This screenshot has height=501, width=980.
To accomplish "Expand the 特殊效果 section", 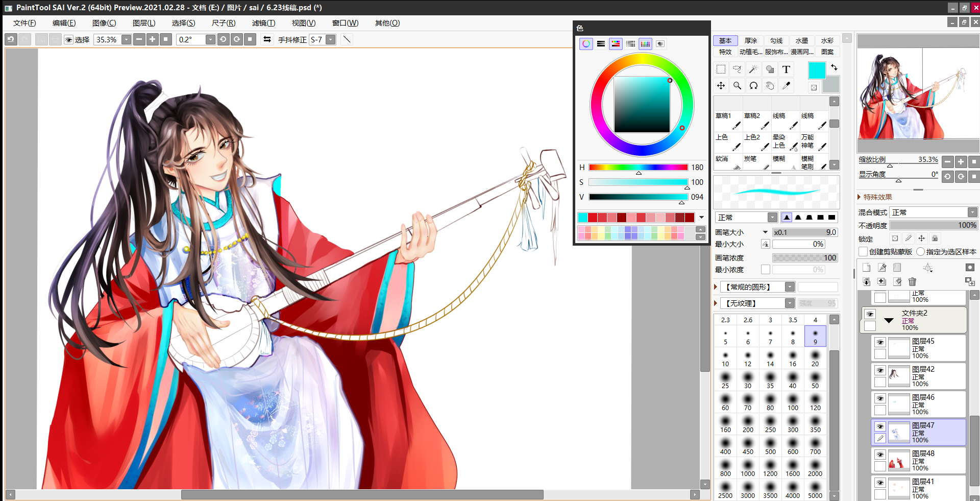I will [860, 197].
